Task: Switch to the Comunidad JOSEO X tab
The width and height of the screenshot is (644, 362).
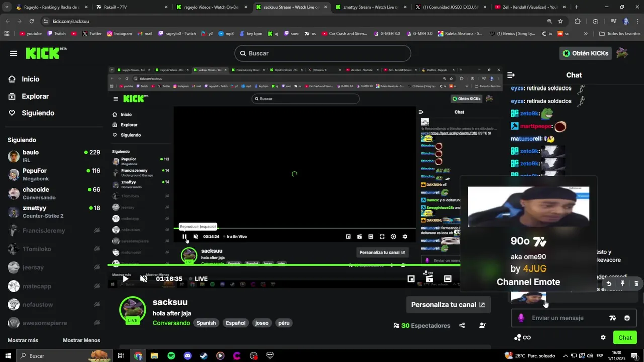Action: pos(450,7)
